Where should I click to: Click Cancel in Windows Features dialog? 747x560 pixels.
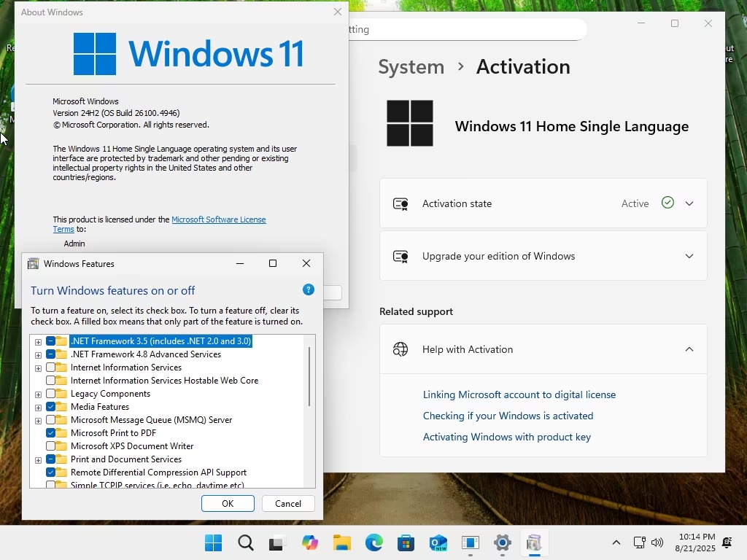pos(288,503)
